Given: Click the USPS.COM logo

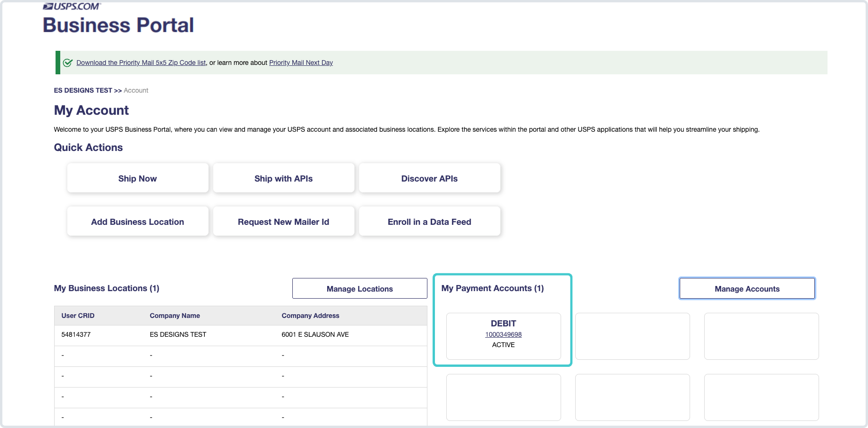Looking at the screenshot, I should [72, 6].
